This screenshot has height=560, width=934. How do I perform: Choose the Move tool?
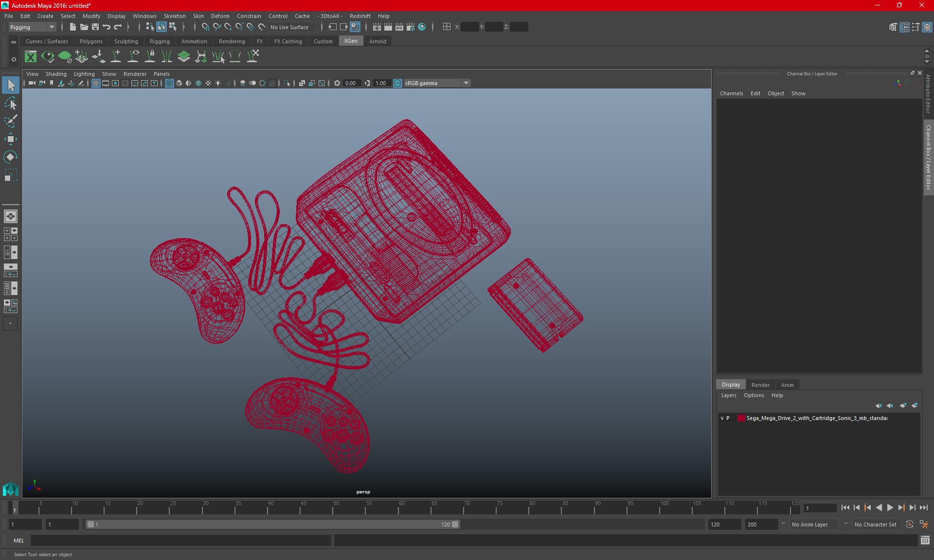(x=11, y=139)
